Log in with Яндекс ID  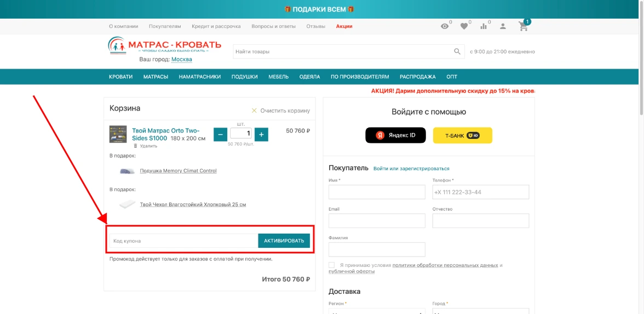(x=395, y=135)
